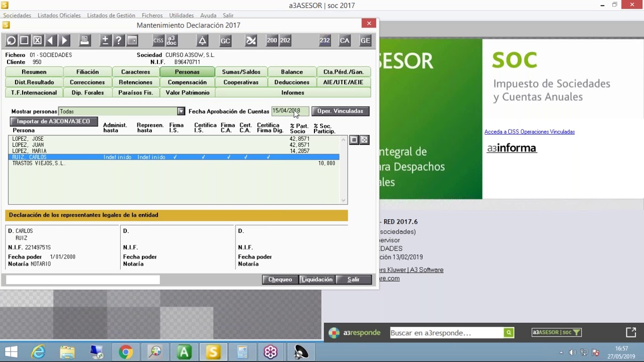
Task: Click the square icon beside persons list
Action: (x=354, y=140)
